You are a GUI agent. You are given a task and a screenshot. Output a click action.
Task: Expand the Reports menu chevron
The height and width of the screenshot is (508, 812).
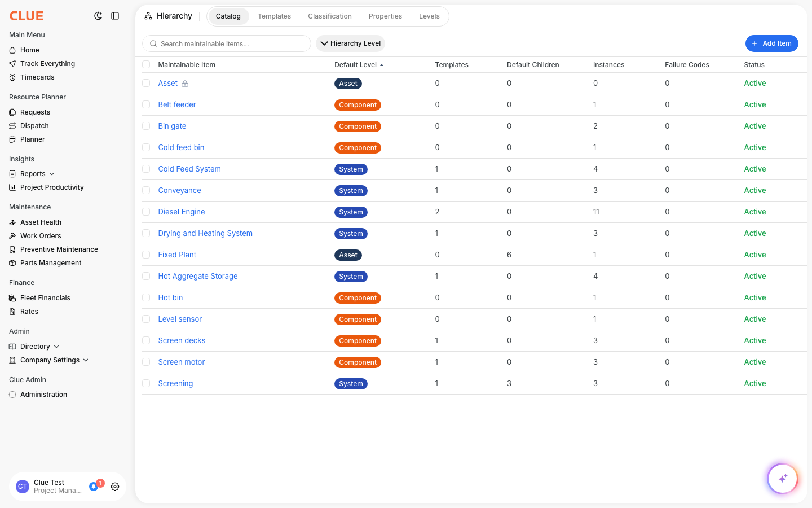point(52,173)
